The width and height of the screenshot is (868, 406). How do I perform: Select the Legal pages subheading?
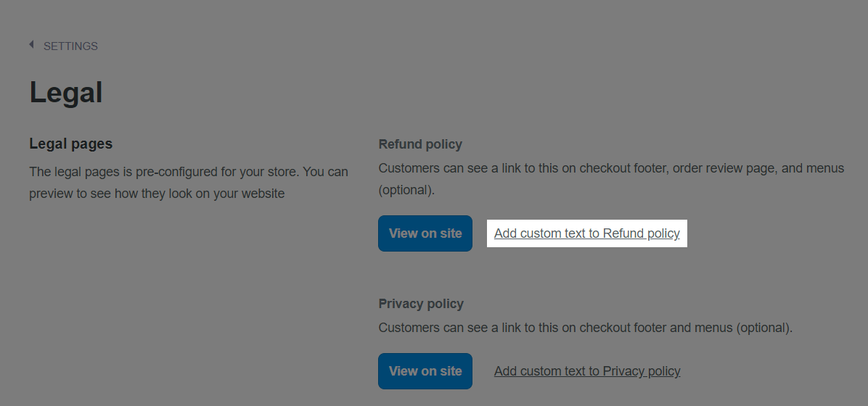[71, 144]
